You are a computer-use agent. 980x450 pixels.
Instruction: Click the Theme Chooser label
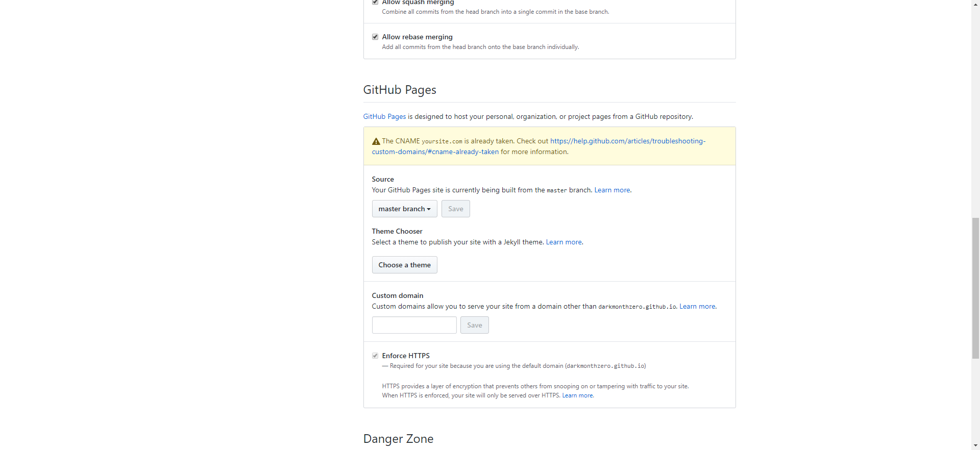(x=397, y=231)
